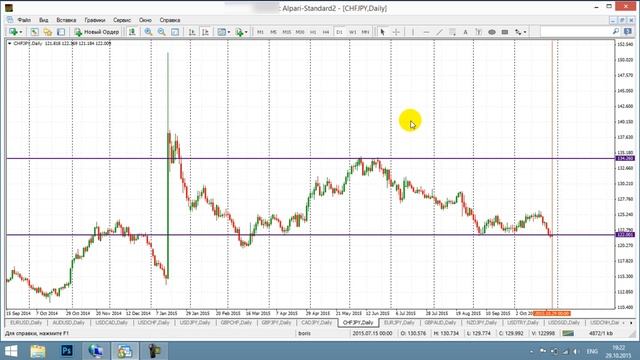This screenshot has height=360, width=640.
Task: Select the lower purple horizontal line price label
Action: (625, 235)
